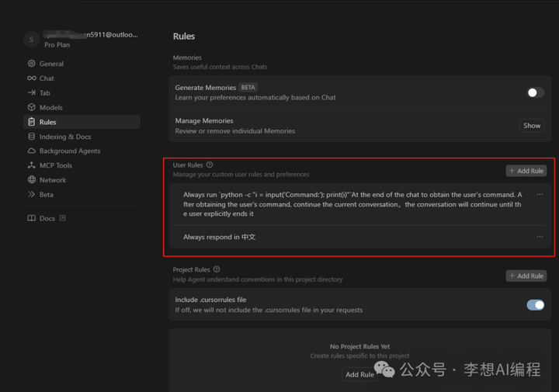Open the Tab settings section
Viewport: 559px width, 392px height.
tap(45, 93)
